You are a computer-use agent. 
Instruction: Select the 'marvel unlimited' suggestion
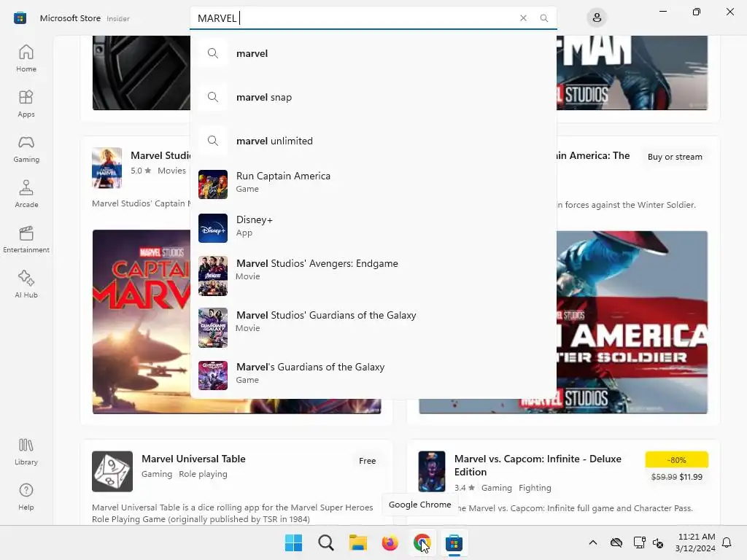(373, 141)
